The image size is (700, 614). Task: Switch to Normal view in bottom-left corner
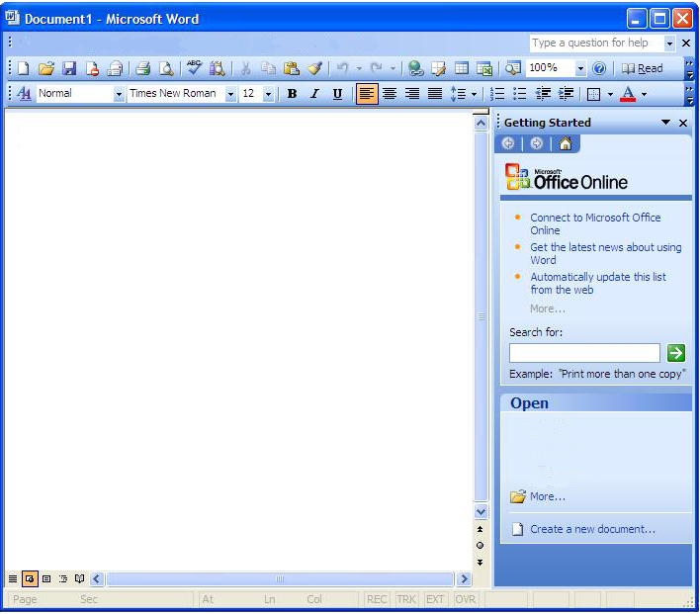(x=13, y=579)
